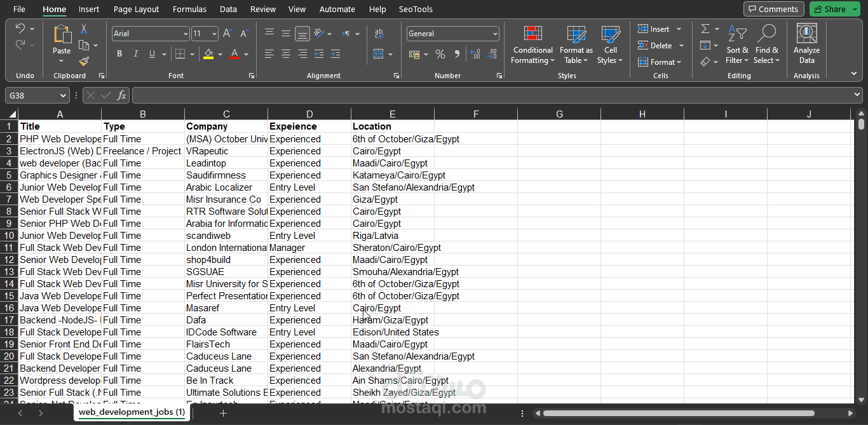
Task: Click the Increase Indent icon
Action: click(x=336, y=54)
